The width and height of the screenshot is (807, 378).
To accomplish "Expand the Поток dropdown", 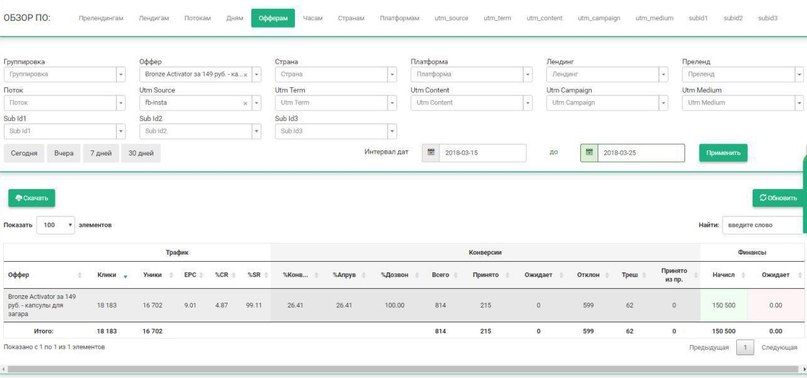I will 64,103.
